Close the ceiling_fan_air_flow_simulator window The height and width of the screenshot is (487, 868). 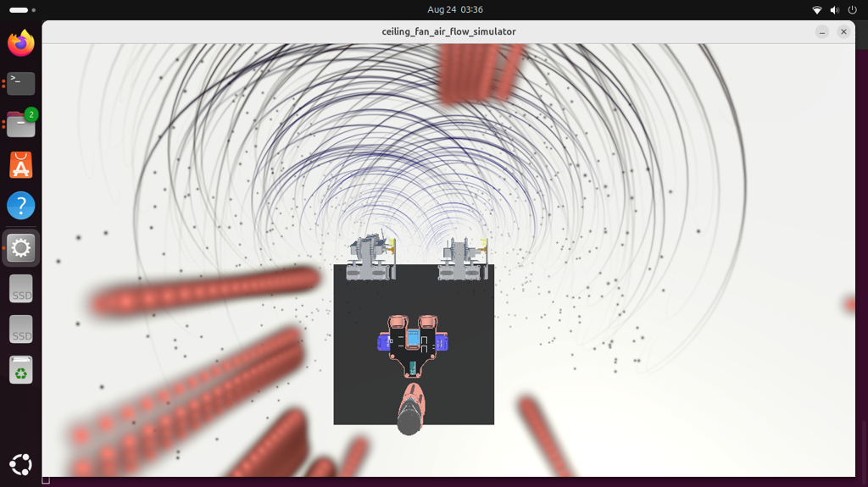pyautogui.click(x=843, y=32)
